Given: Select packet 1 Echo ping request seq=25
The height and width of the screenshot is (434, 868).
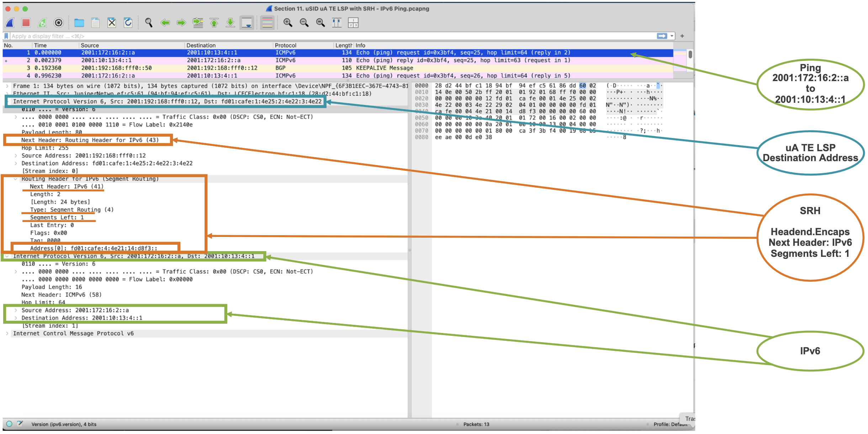Looking at the screenshot, I should [x=338, y=53].
